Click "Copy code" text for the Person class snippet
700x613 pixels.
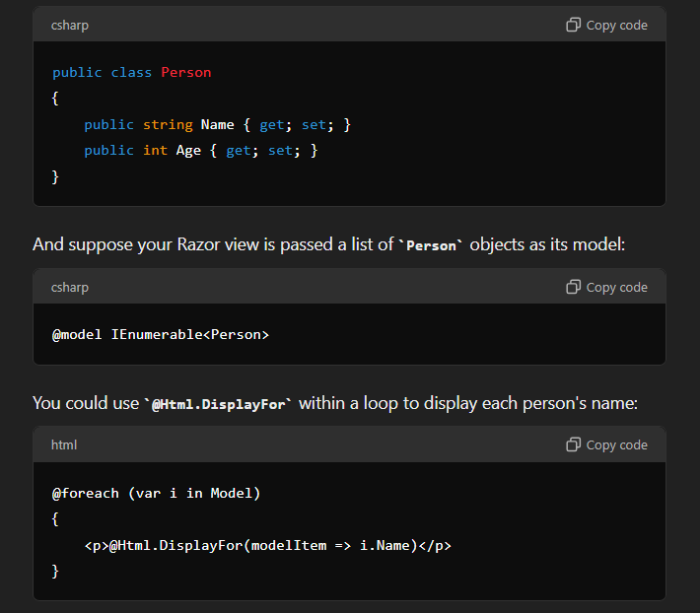pyautogui.click(x=616, y=26)
